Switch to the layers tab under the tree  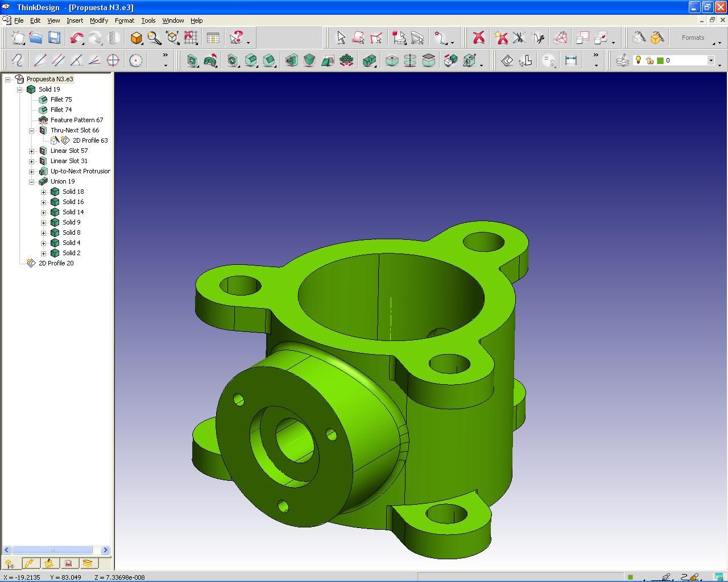click(88, 563)
